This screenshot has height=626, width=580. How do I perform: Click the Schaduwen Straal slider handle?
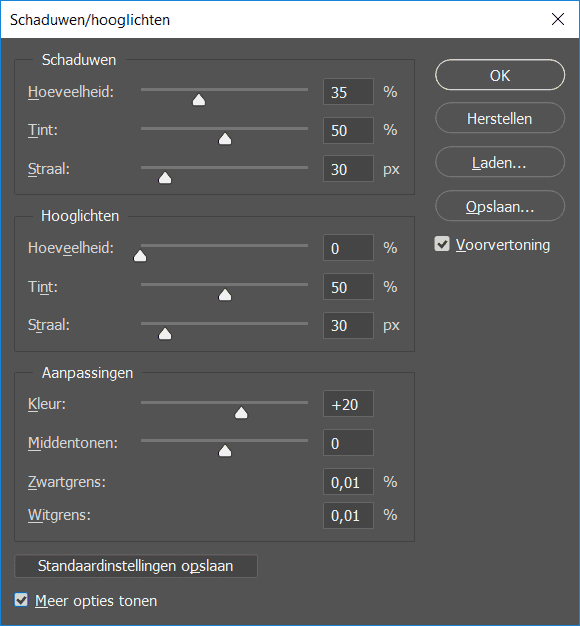point(165,178)
